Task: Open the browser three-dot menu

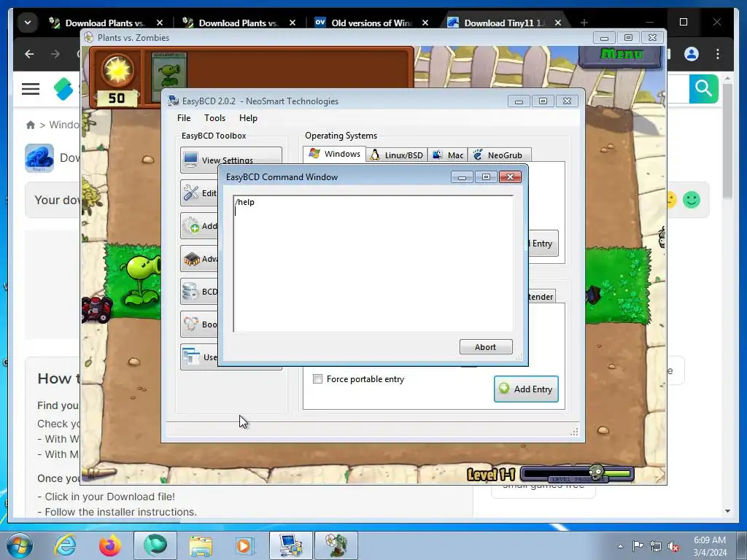Action: (x=718, y=54)
